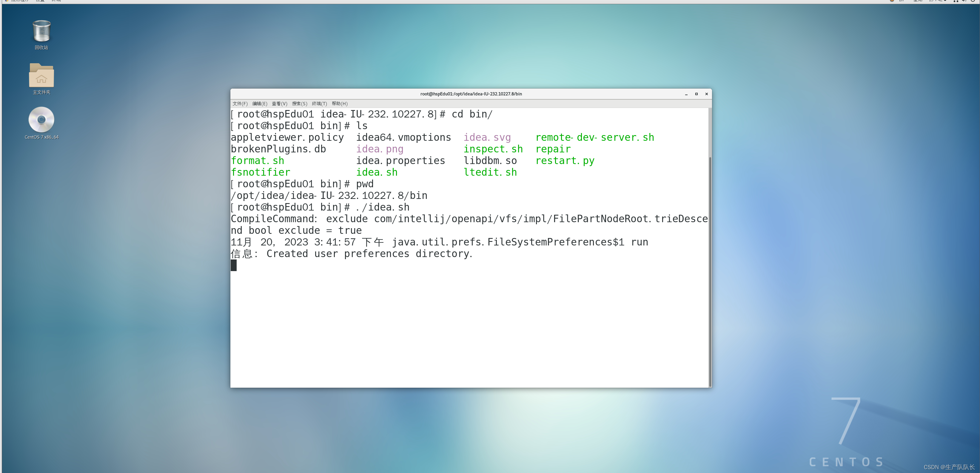
Task: Click 'idea.properties' file name
Action: 400,161
